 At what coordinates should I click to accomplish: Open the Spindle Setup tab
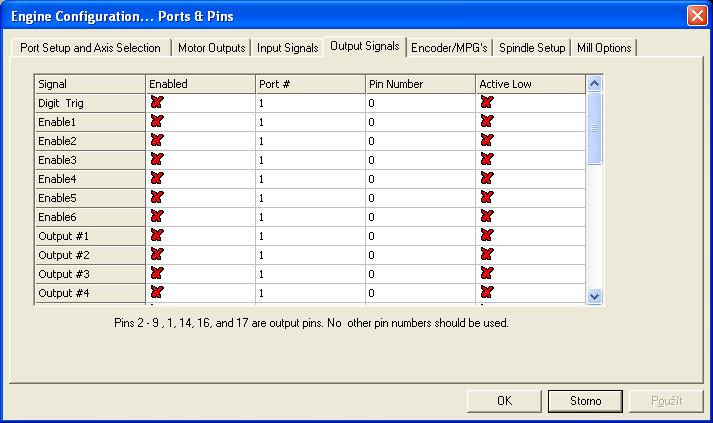532,48
